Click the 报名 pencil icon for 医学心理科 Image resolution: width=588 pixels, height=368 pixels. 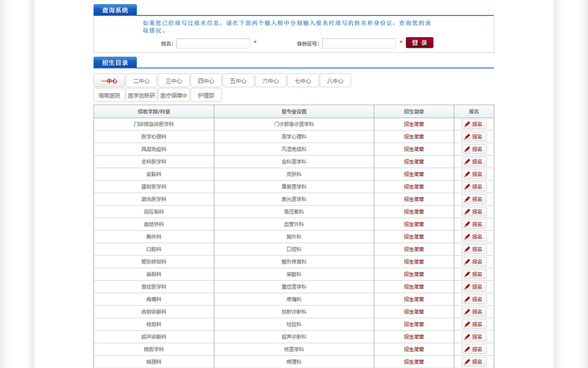pyautogui.click(x=467, y=137)
